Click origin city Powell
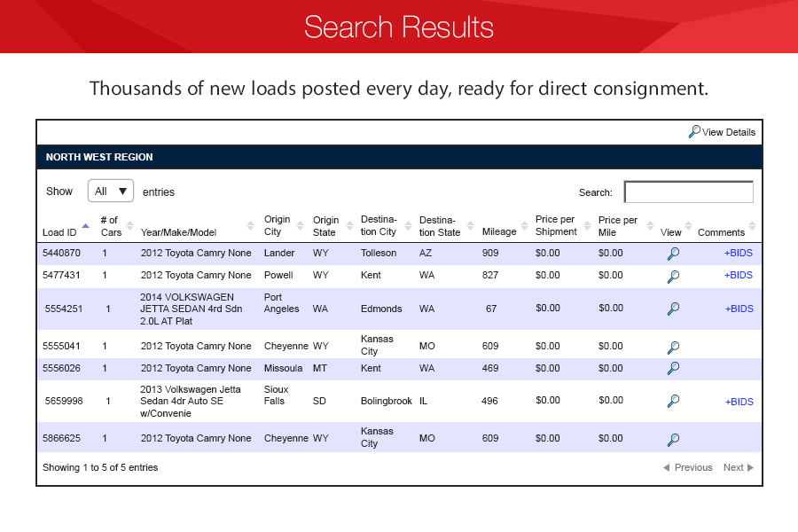 click(278, 275)
